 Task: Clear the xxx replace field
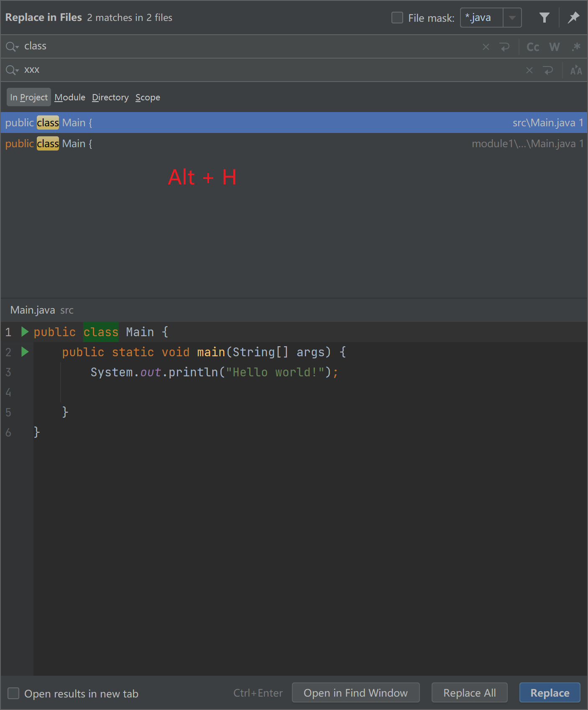pyautogui.click(x=529, y=70)
